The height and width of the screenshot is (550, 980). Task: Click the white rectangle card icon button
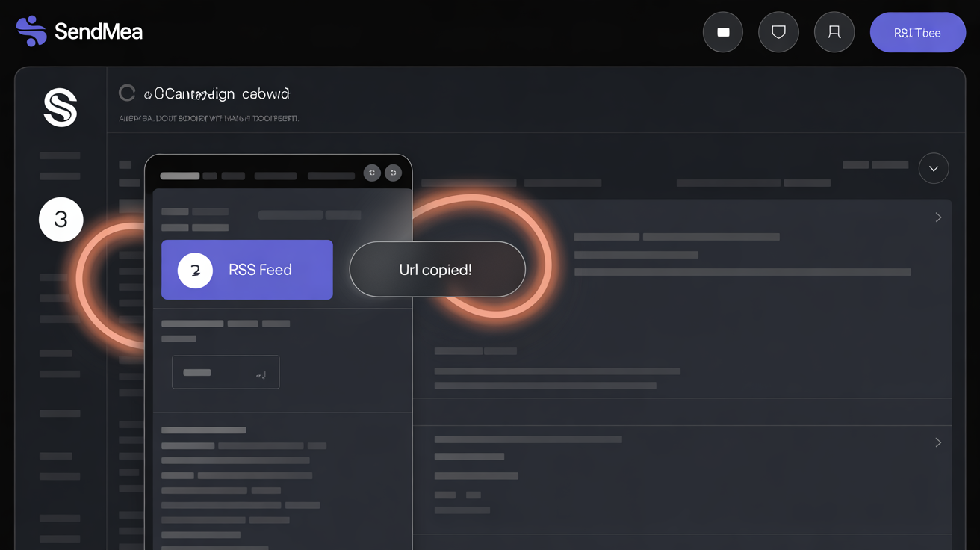tap(722, 32)
